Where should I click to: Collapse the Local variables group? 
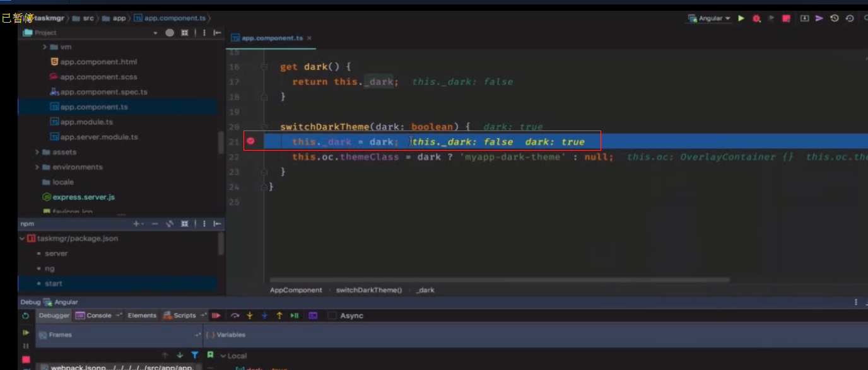(223, 356)
